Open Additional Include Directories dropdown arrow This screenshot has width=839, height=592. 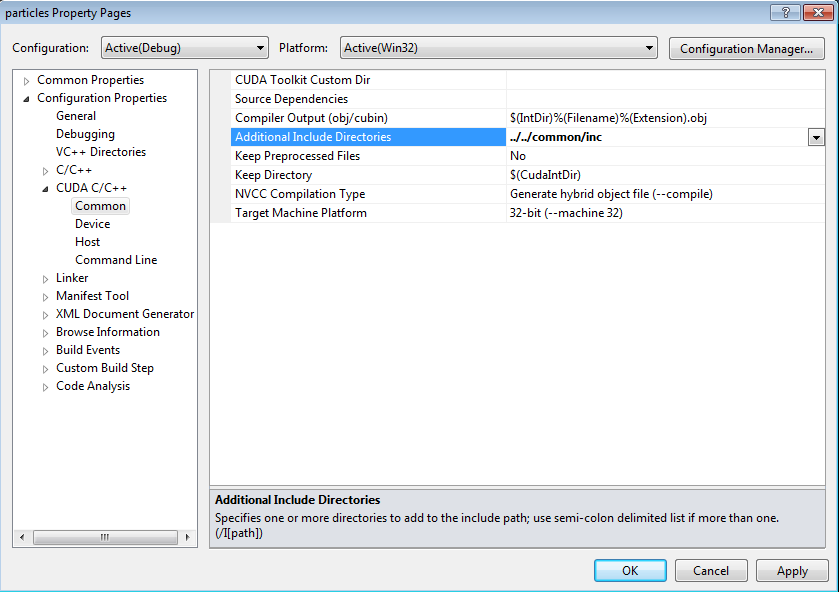coord(816,138)
